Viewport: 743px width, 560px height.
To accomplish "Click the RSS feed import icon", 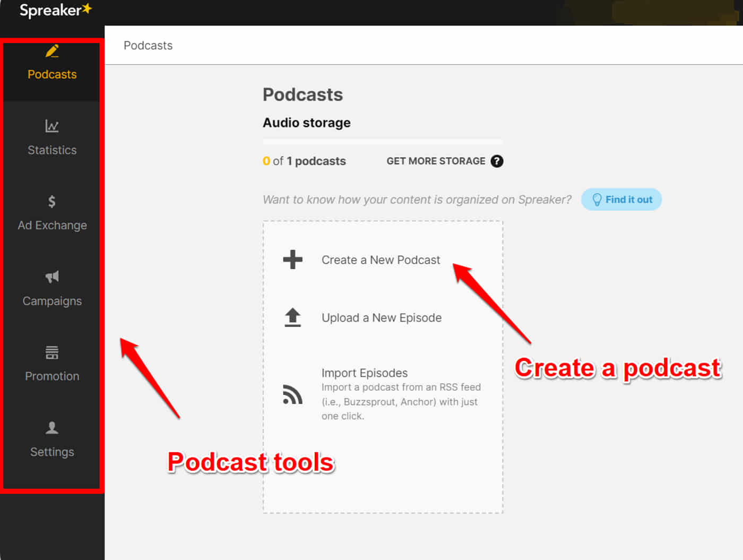I will click(292, 394).
